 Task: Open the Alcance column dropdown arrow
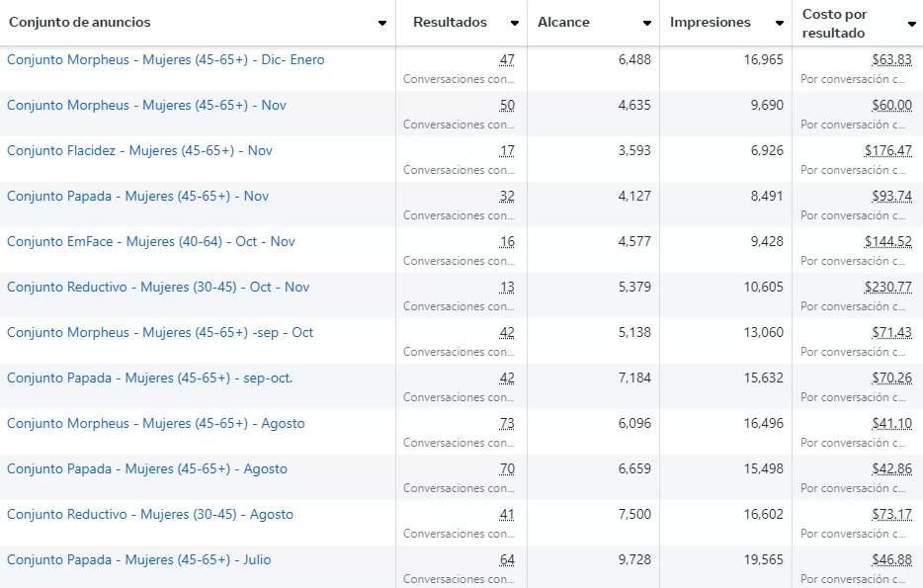point(646,24)
